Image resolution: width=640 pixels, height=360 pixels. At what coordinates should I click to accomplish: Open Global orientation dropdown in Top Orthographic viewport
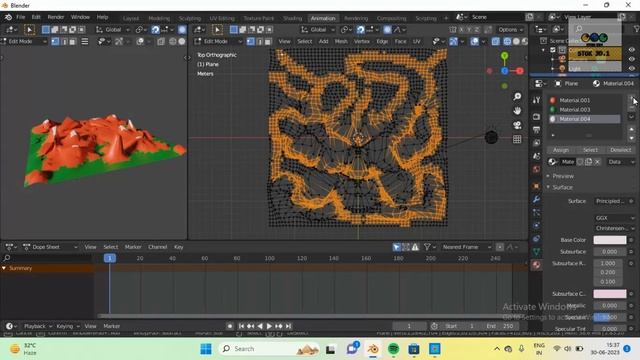[x=318, y=30]
